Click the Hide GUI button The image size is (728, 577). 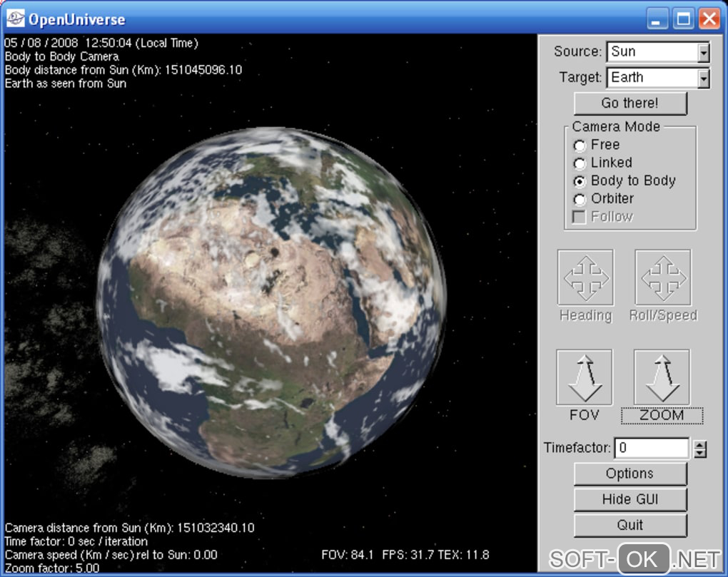[x=630, y=499]
